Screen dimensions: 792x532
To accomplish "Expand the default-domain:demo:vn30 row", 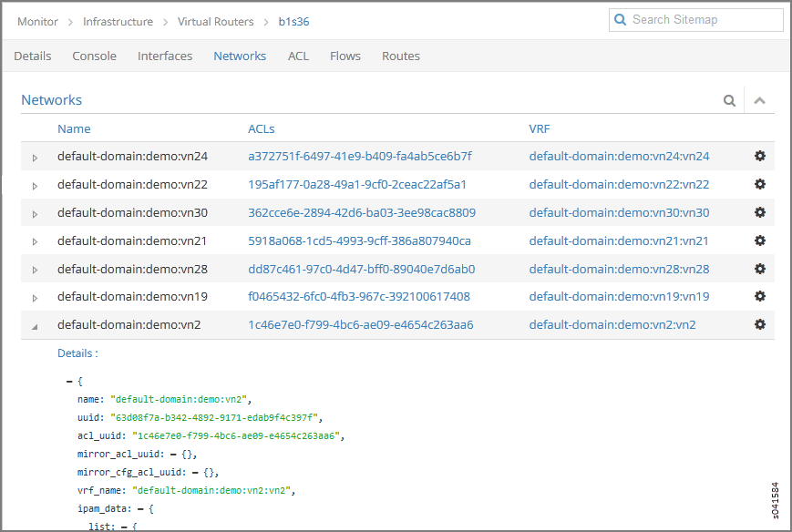I will click(x=36, y=214).
